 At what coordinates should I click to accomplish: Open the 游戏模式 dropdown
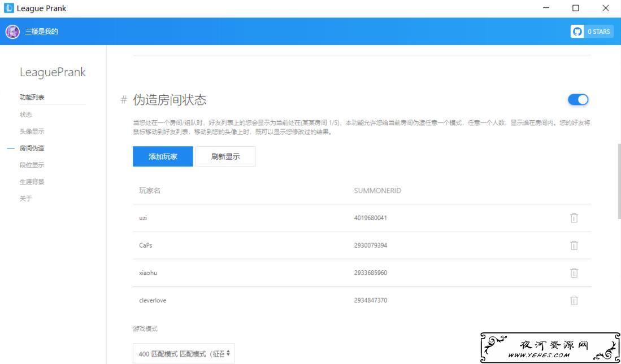click(184, 353)
